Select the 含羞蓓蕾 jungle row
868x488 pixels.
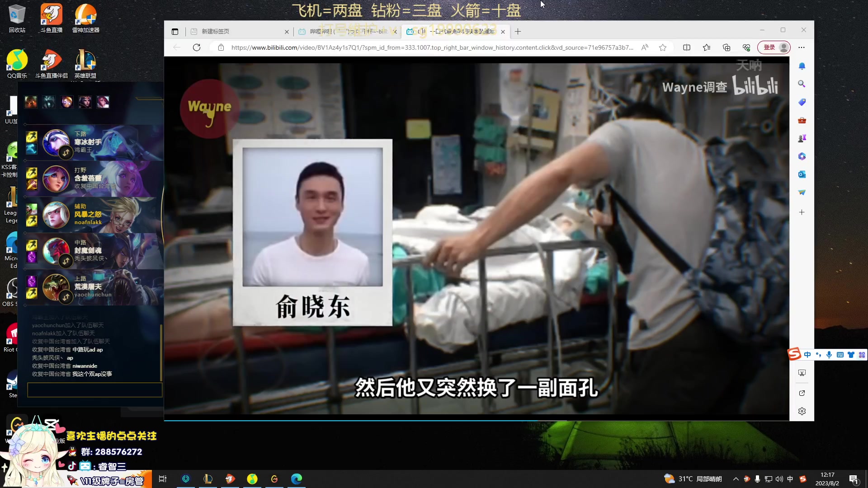(94, 179)
